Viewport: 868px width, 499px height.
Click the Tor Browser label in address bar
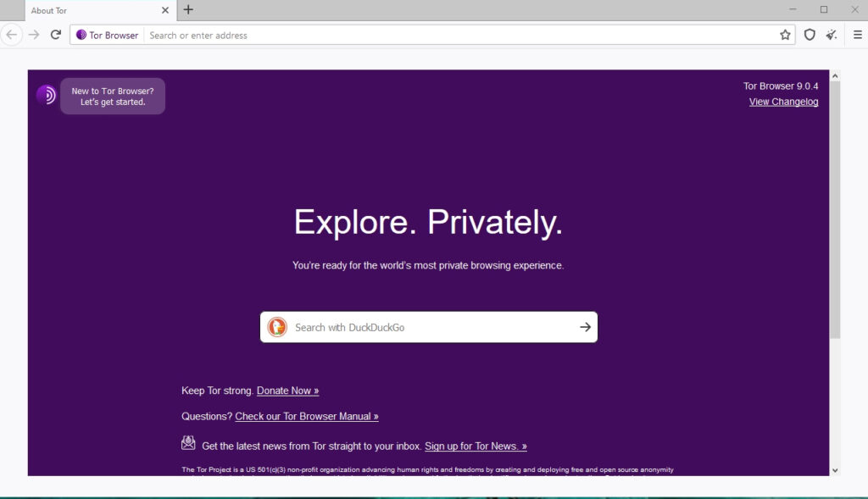(x=114, y=36)
